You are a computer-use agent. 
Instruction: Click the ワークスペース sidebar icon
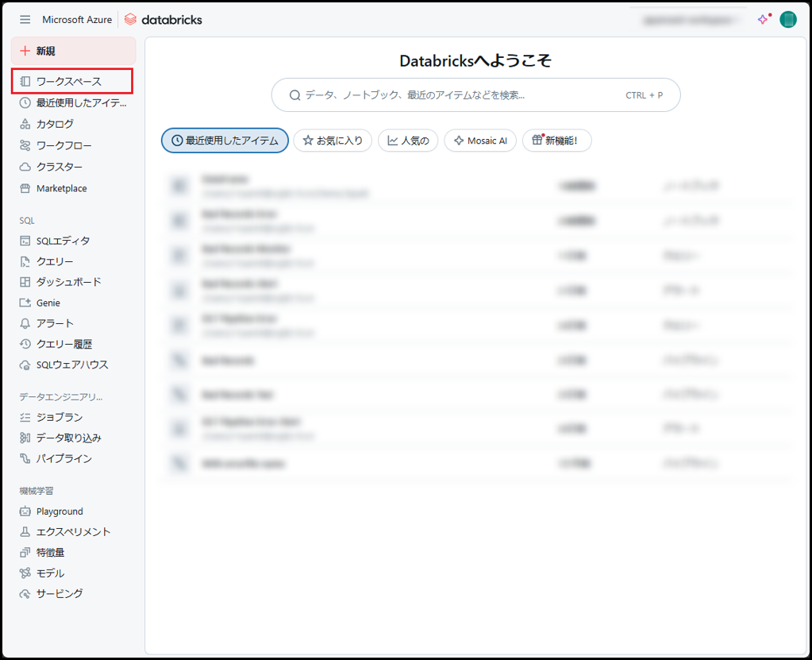pos(25,81)
